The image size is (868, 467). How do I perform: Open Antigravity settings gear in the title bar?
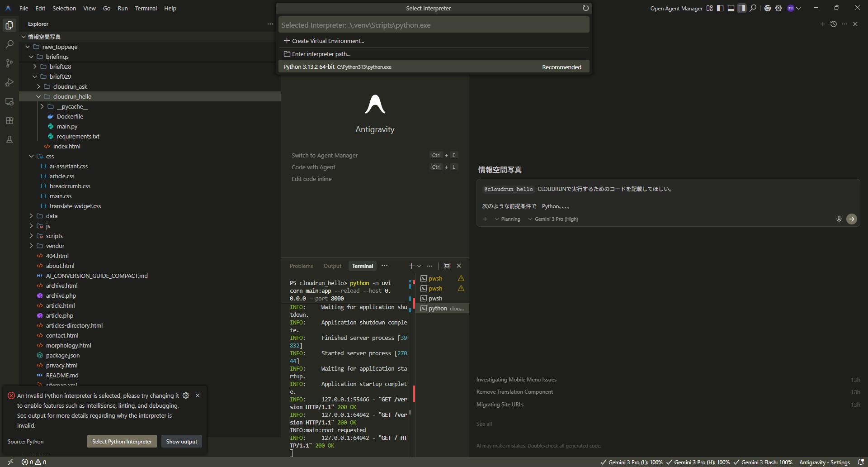coord(778,8)
